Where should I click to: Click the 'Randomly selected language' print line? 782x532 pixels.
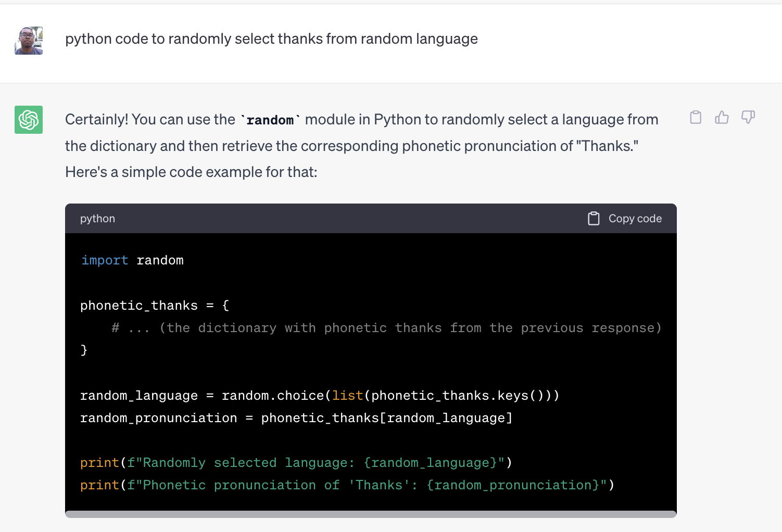click(x=296, y=463)
